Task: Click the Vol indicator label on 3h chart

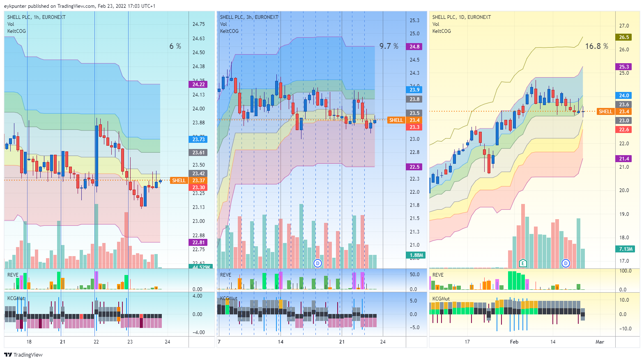Action: 223,24
